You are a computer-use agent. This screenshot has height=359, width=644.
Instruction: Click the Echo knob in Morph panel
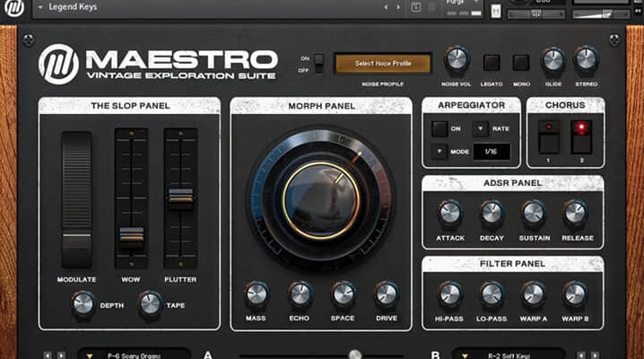[x=300, y=293]
